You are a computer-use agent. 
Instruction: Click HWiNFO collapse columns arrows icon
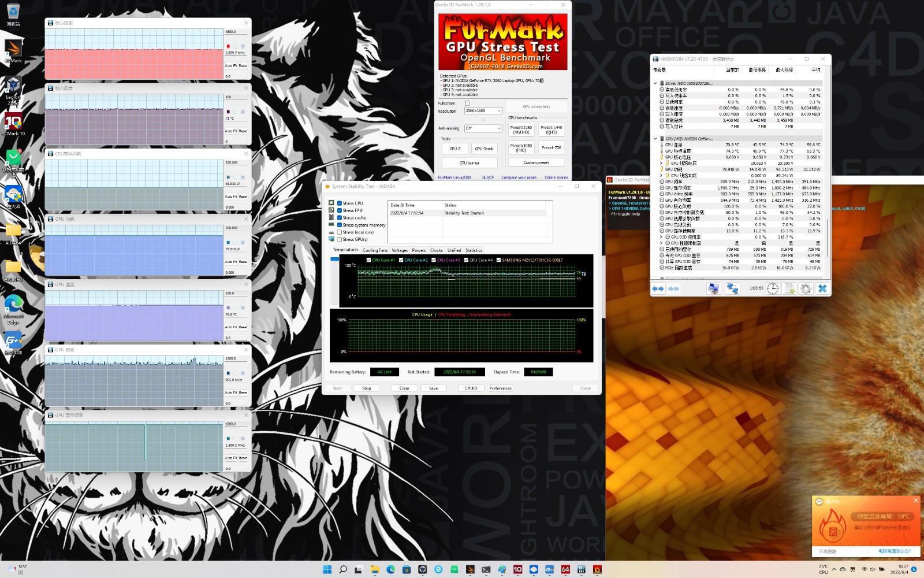pyautogui.click(x=673, y=288)
